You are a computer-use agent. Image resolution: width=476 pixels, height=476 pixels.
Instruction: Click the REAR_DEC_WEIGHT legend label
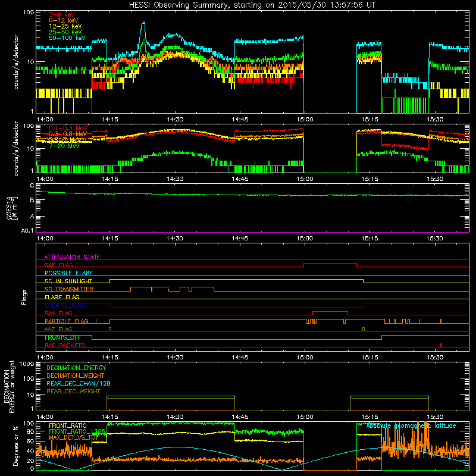tap(73, 392)
